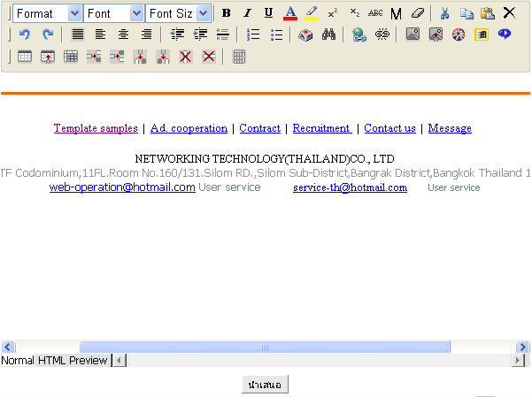This screenshot has width=532, height=397.
Task: Click service-th@hotmail.com email link
Action: (x=351, y=187)
